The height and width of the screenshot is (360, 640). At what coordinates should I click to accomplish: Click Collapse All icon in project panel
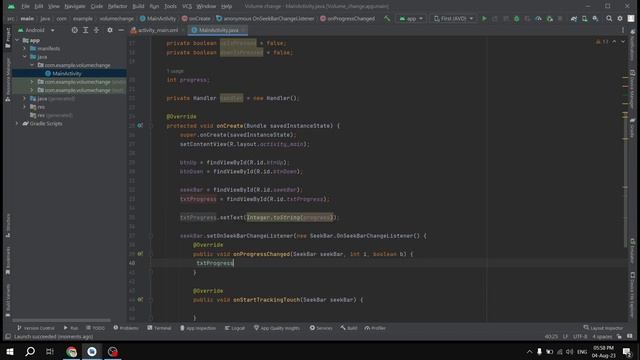click(96, 30)
